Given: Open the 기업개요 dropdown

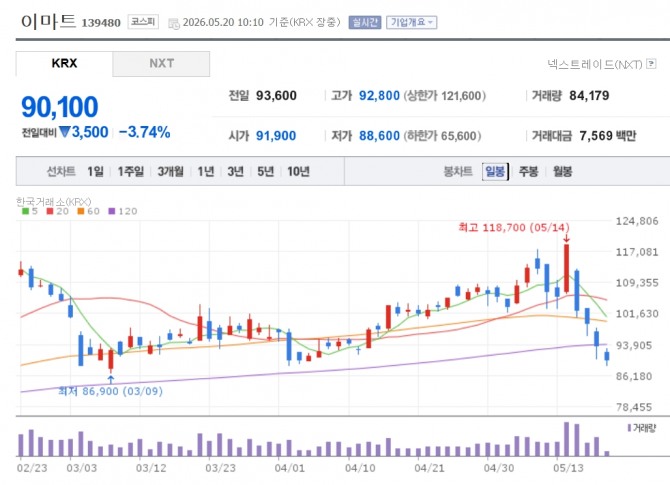Looking at the screenshot, I should click(411, 22).
